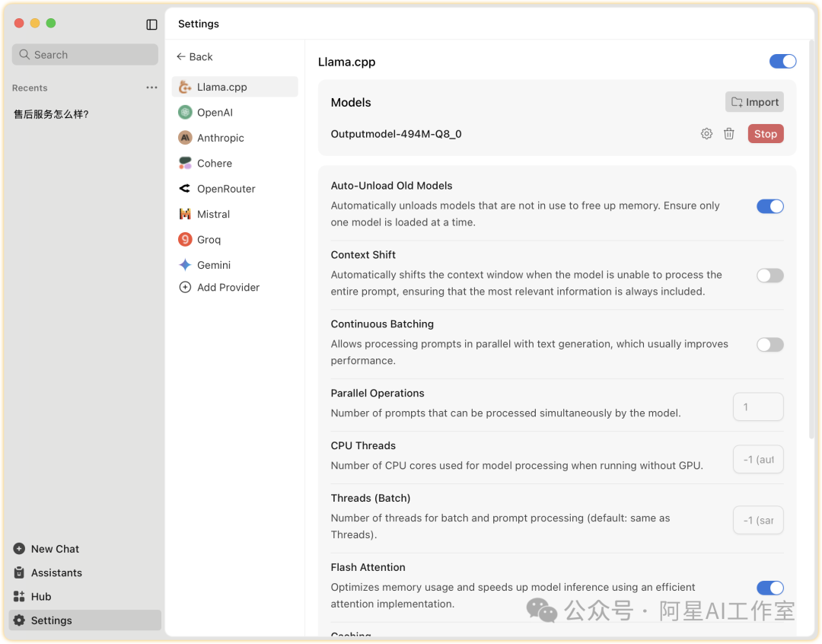822x644 pixels.
Task: Click the Hub grid icon
Action: 19,596
